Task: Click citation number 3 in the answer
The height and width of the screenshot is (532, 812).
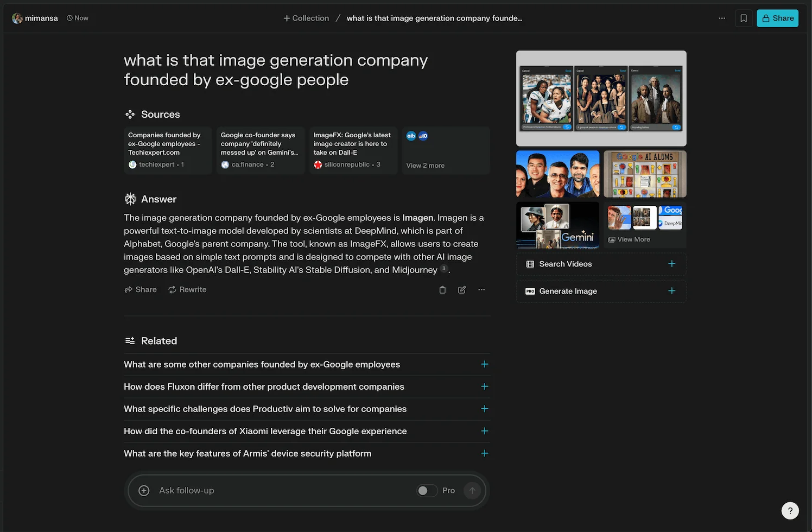Action: 443,268
